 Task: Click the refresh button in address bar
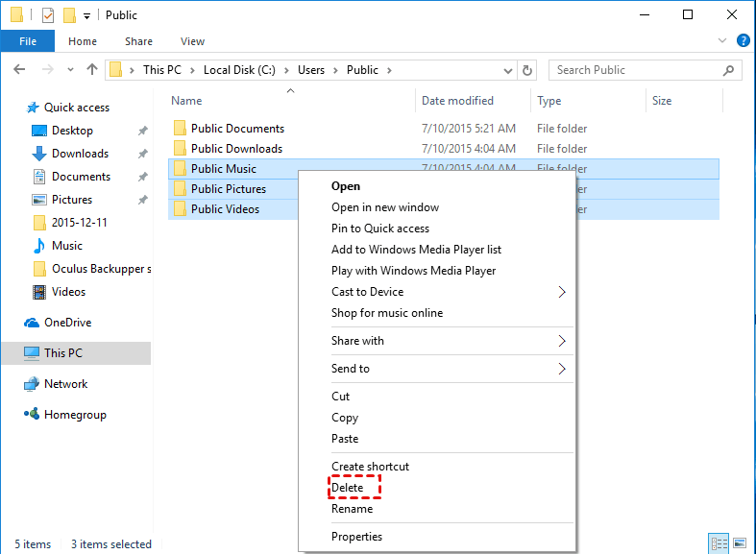pyautogui.click(x=526, y=70)
